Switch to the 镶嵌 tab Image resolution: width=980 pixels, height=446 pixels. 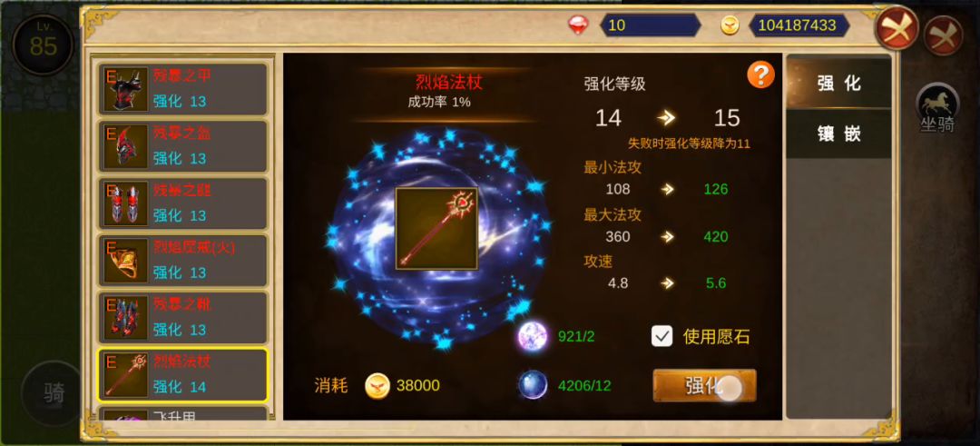tap(838, 134)
